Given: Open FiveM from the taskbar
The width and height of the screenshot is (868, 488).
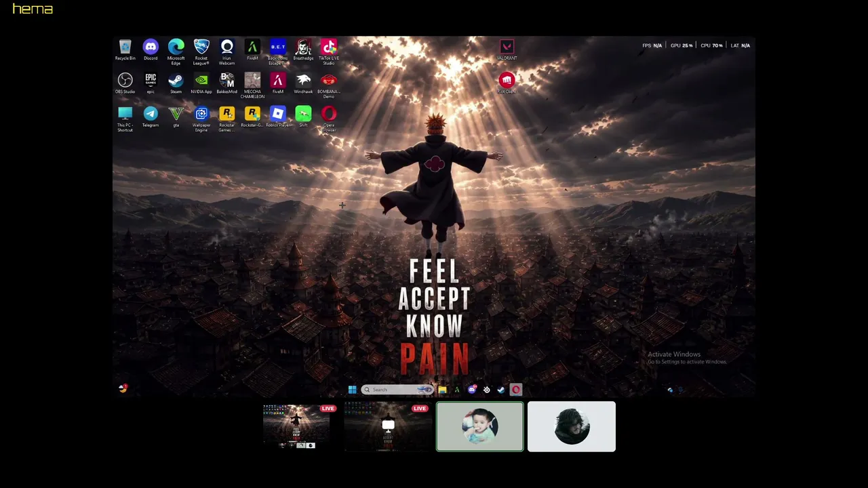Looking at the screenshot, I should 457,390.
